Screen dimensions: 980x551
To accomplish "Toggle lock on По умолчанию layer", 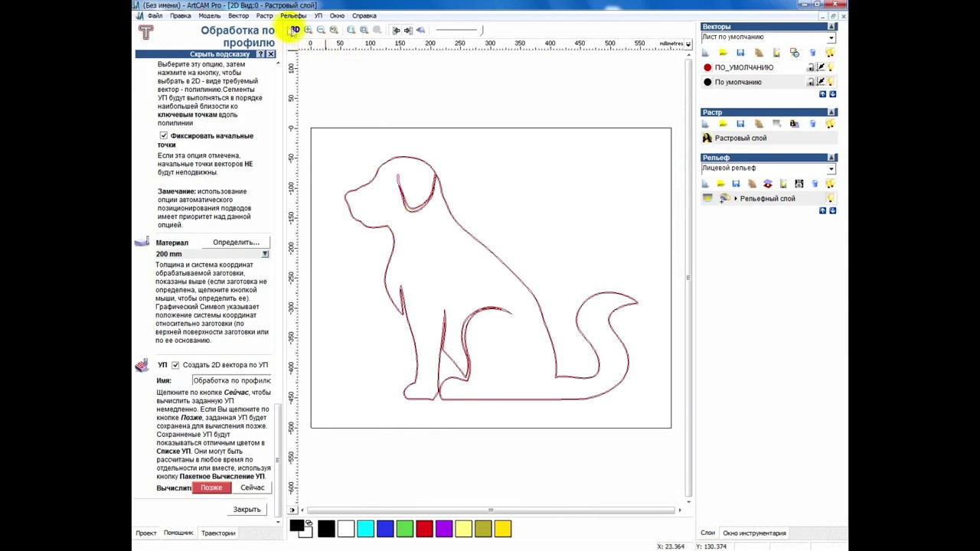I will click(810, 82).
